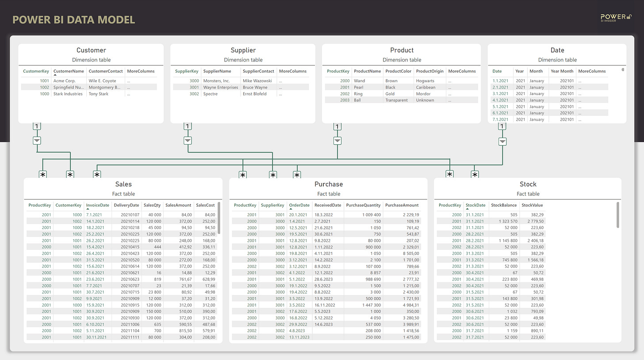
Task: Select the '4 984,31' PurchaseAmount cell
Action: coord(410,305)
